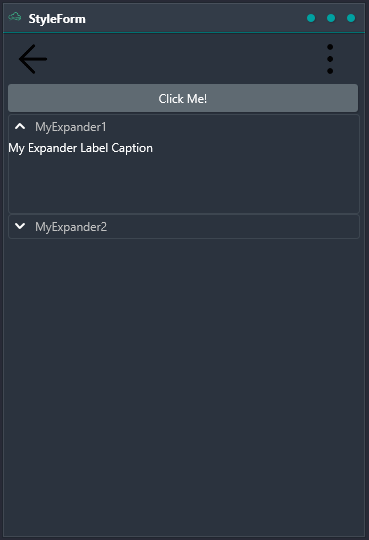Click the empty form background below MyExpander2
The height and width of the screenshot is (540, 369).
[x=184, y=386]
